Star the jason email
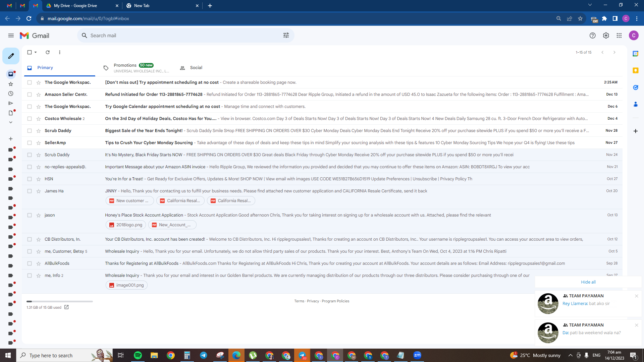This screenshot has height=362, width=644. point(39,215)
